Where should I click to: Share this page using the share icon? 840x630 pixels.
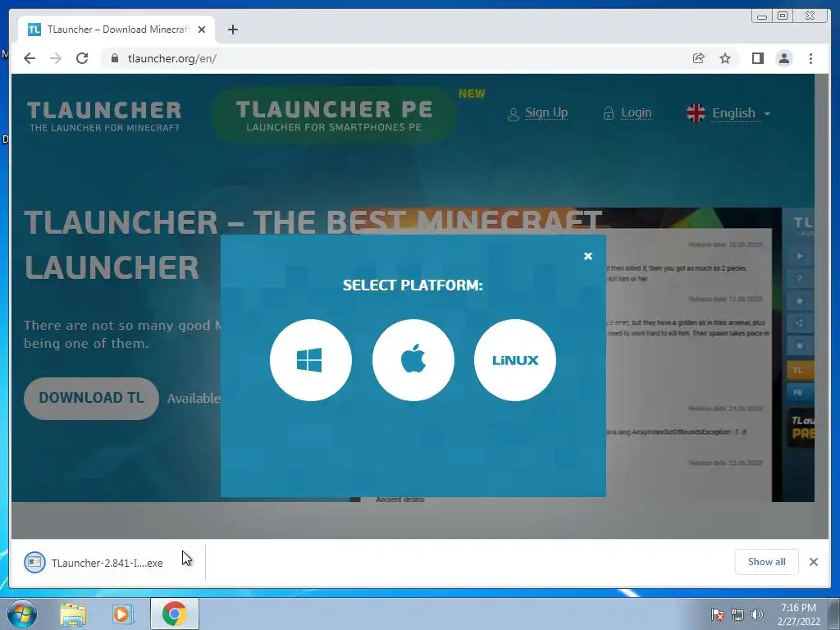click(698, 58)
